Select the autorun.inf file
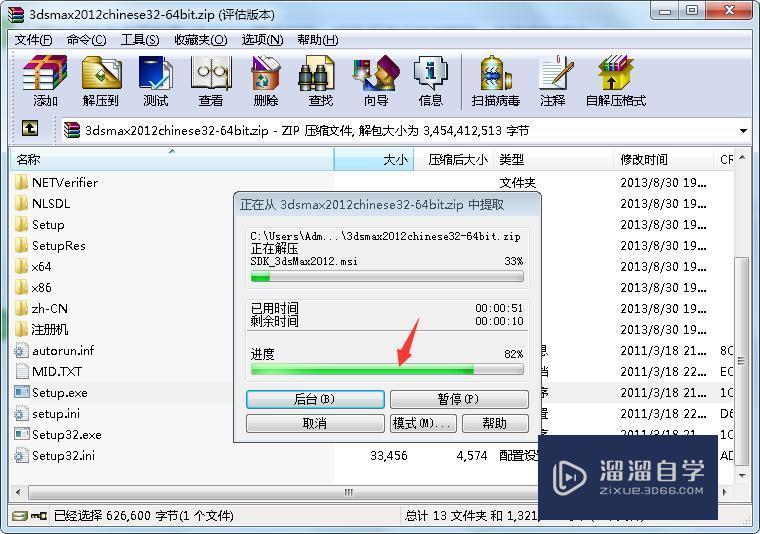The image size is (760, 534). pyautogui.click(x=54, y=351)
